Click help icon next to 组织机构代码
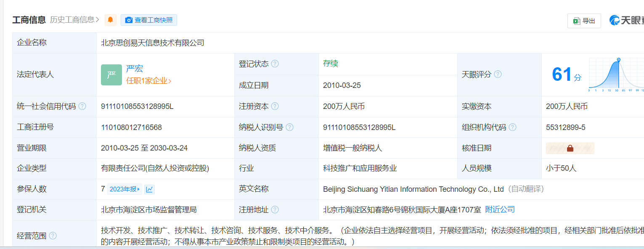 [x=512, y=127]
